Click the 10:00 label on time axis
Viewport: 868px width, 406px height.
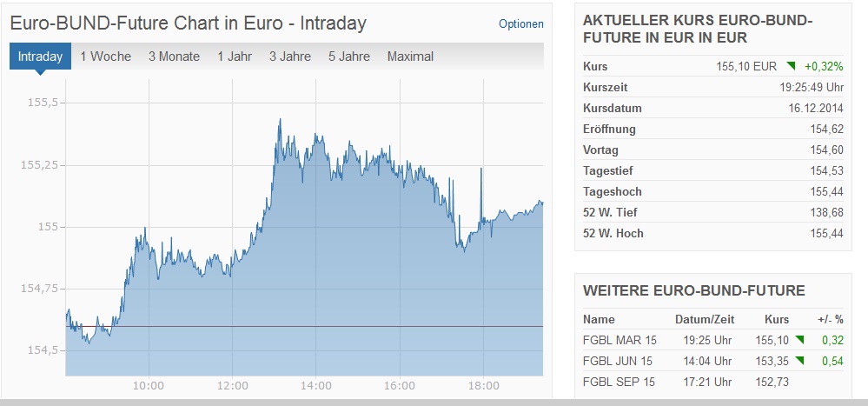[149, 385]
